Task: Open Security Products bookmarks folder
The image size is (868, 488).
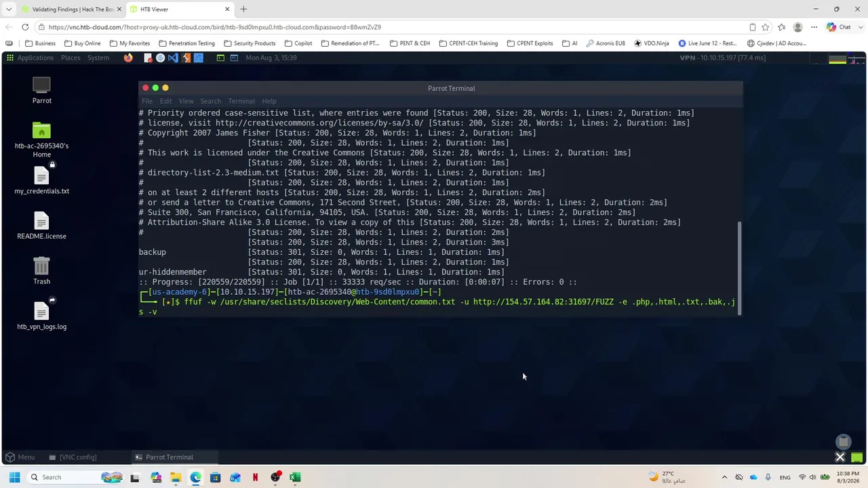Action: point(250,43)
